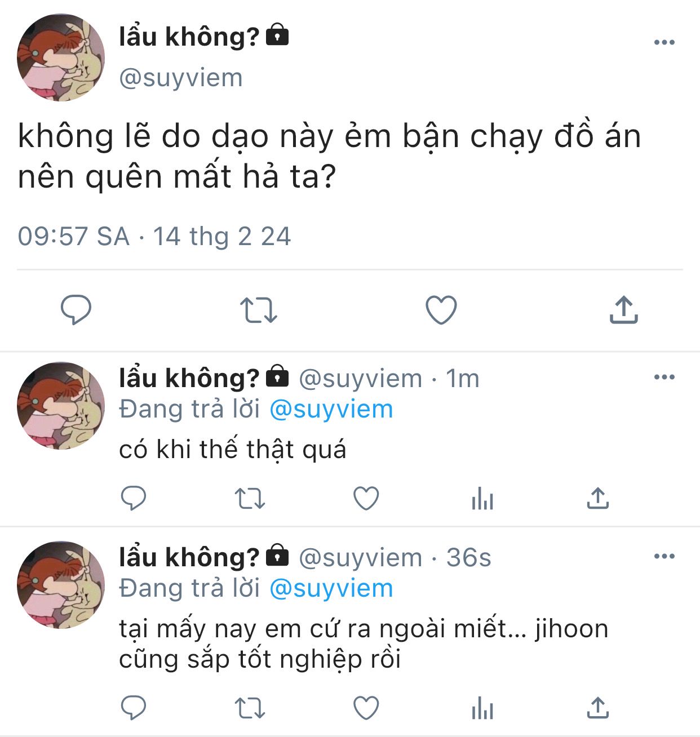Like the jihoon tốt nghiệp reply
The height and width of the screenshot is (737, 700).
pos(366,708)
